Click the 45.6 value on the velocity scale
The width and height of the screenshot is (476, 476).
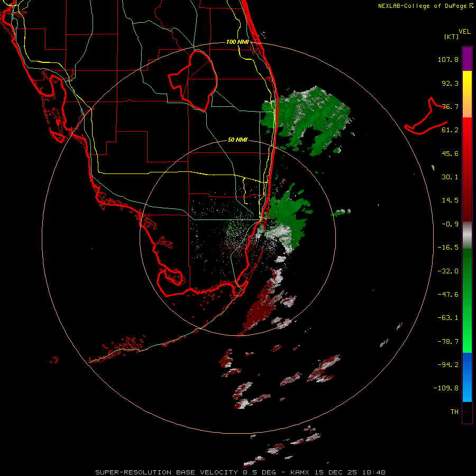[450, 153]
